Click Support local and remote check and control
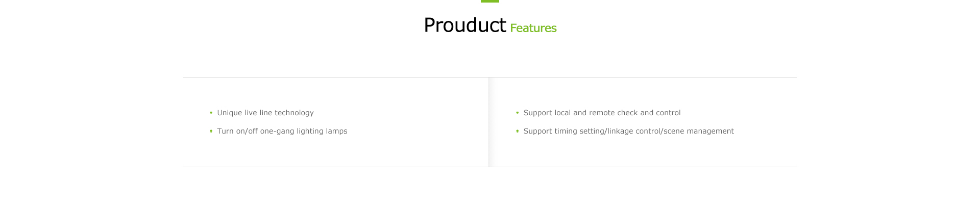 pyautogui.click(x=602, y=113)
